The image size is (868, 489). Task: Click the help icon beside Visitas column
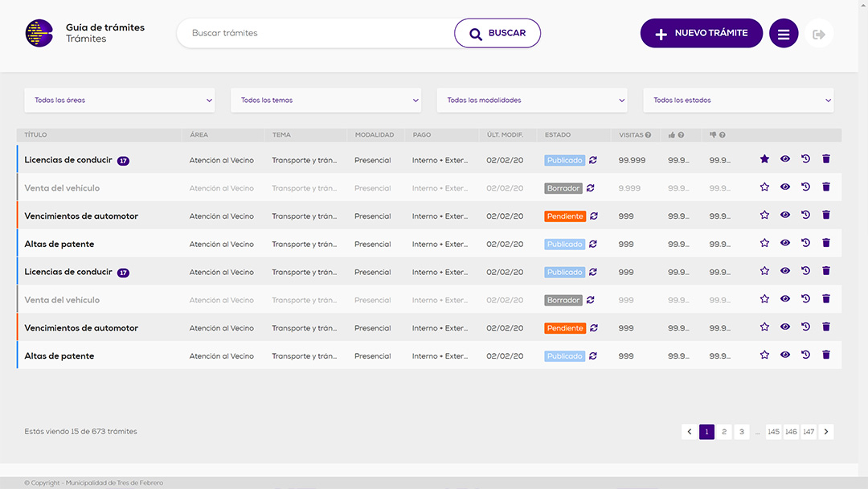(x=648, y=135)
